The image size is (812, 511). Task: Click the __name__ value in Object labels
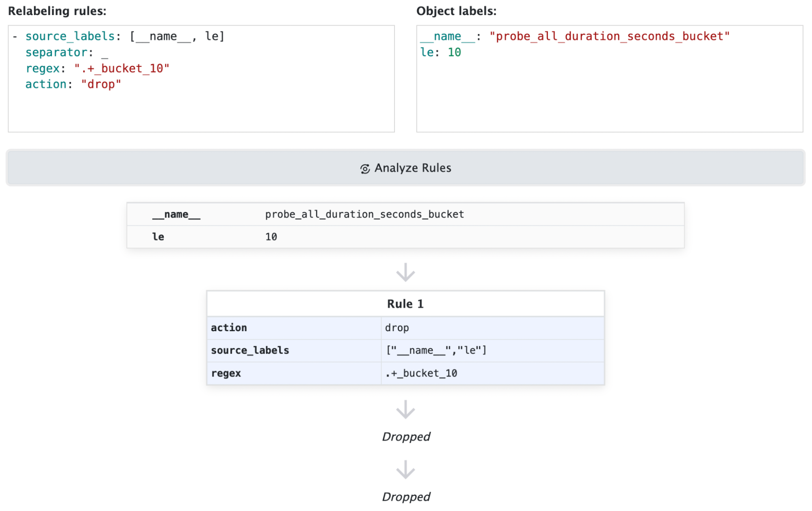[x=609, y=37]
